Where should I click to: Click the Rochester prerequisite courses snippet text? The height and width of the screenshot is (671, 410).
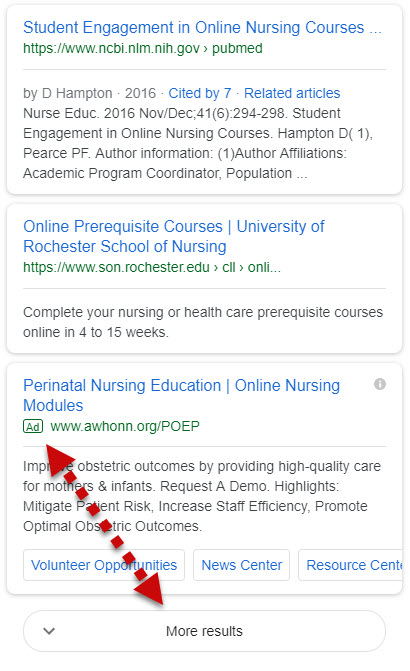[203, 322]
